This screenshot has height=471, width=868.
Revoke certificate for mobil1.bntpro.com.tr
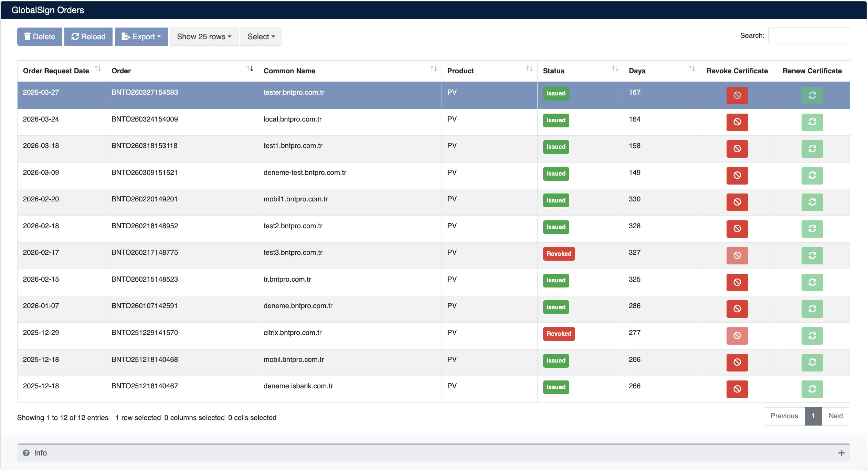point(737,202)
